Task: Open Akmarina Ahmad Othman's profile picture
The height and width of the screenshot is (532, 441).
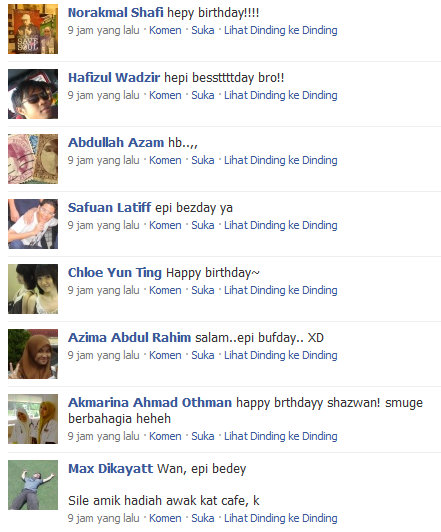Action: (33, 419)
